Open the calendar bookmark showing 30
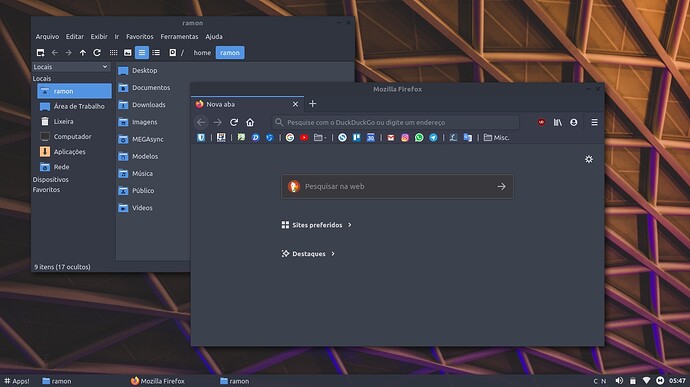This screenshot has width=690, height=387. pos(371,138)
